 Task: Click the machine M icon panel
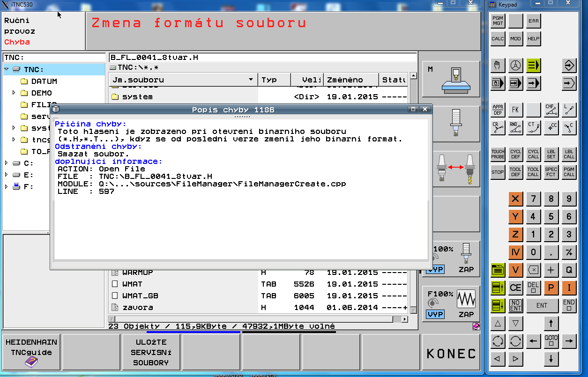[451, 79]
